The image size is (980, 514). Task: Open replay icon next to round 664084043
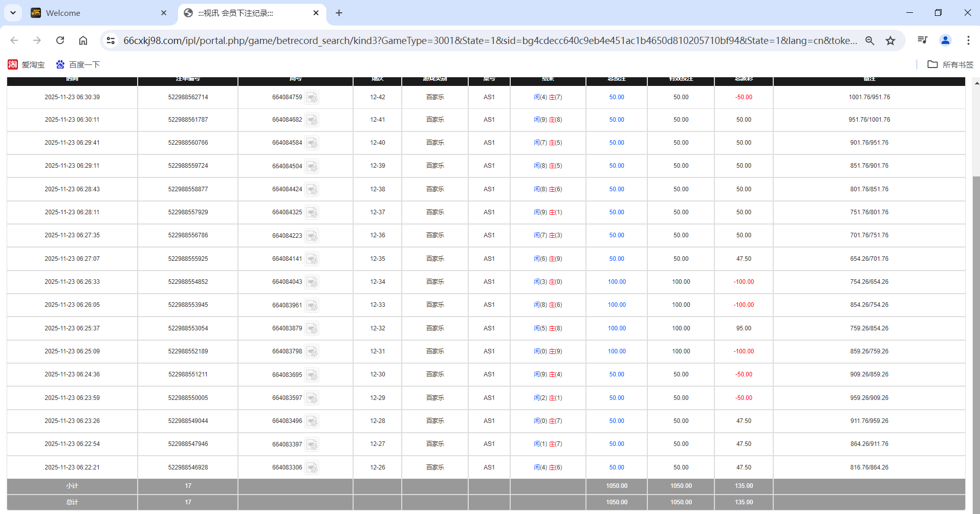[x=312, y=282]
